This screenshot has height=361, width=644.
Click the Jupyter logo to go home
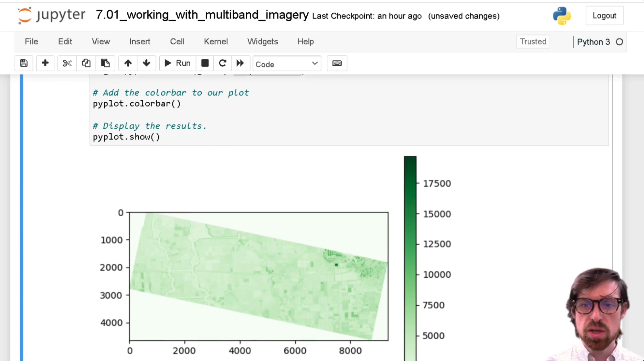tap(52, 15)
